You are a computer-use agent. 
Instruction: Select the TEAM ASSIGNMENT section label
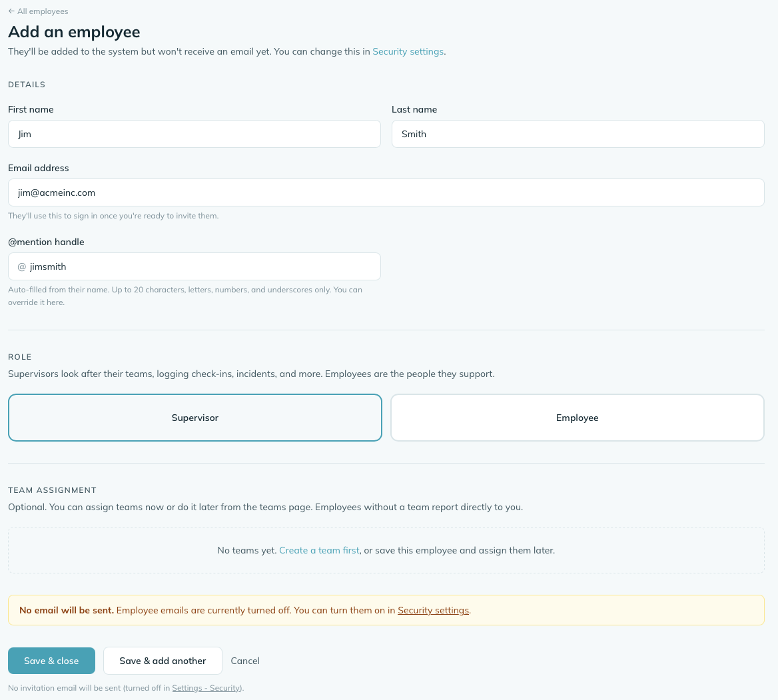[52, 490]
